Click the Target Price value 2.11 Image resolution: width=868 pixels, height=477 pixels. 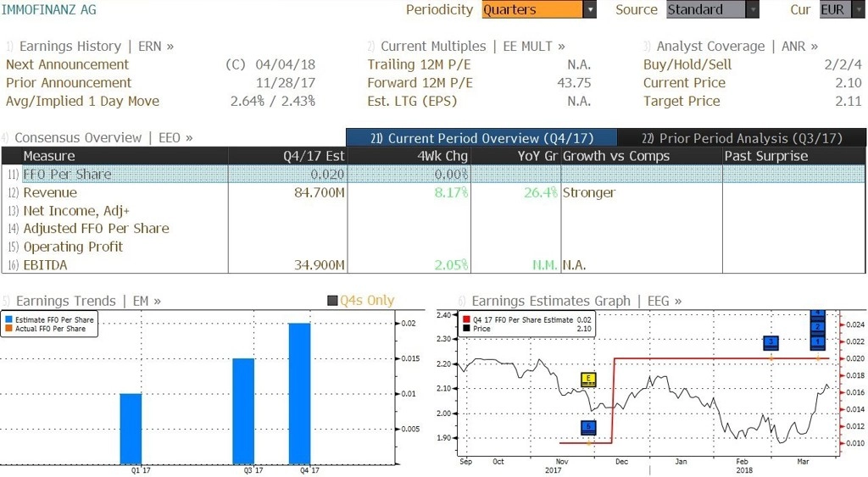[849, 102]
